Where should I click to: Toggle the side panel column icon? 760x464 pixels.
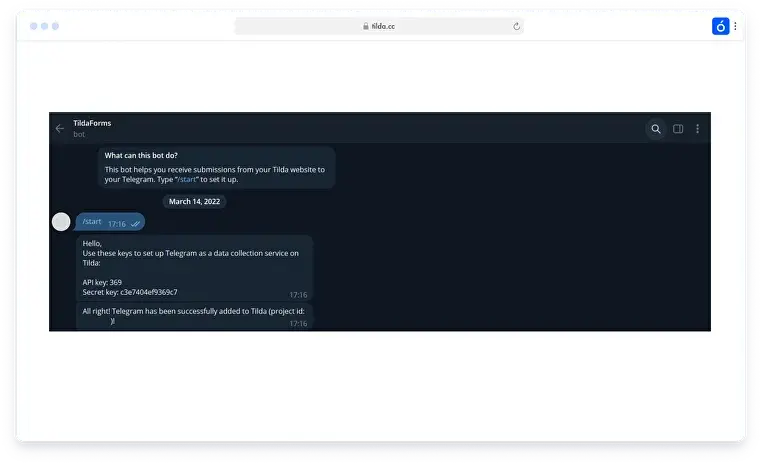pyautogui.click(x=678, y=128)
